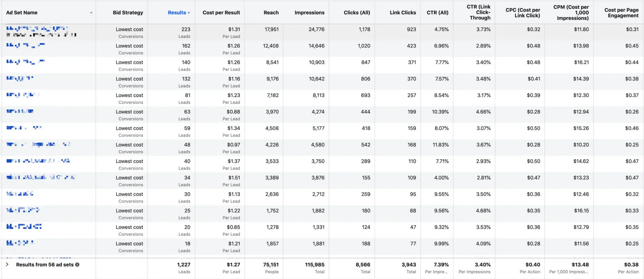Open the ad set name with 132 leads
This screenshot has height=279, width=644.
pos(20,78)
